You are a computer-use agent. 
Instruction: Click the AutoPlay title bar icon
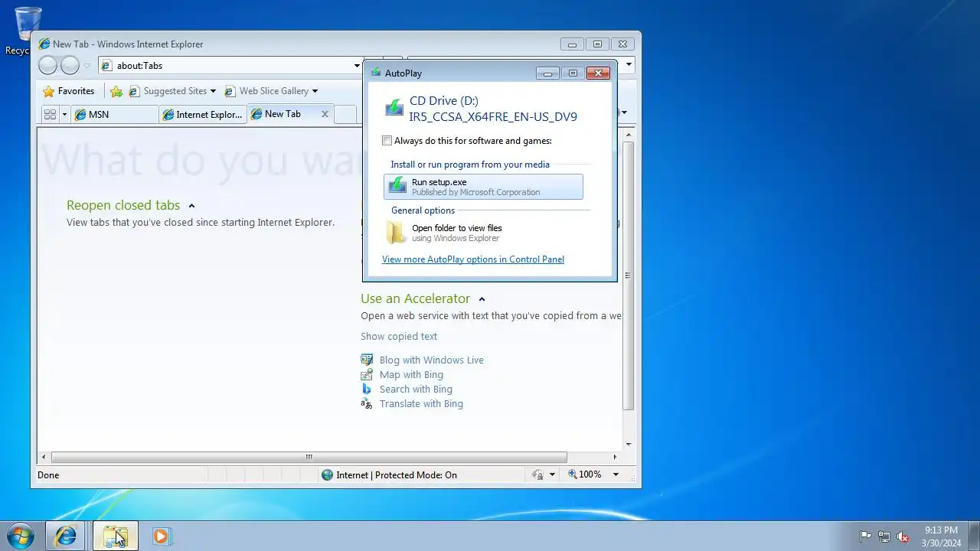tap(375, 73)
